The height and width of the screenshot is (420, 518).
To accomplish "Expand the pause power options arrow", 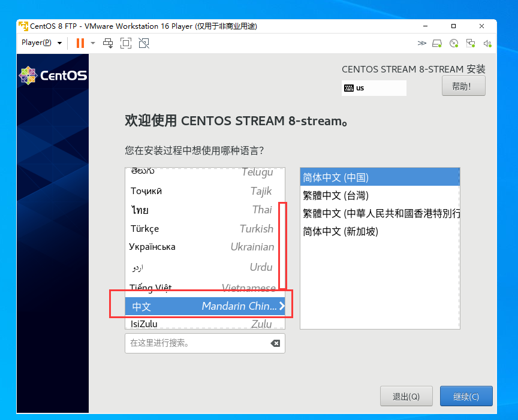I will (x=93, y=43).
